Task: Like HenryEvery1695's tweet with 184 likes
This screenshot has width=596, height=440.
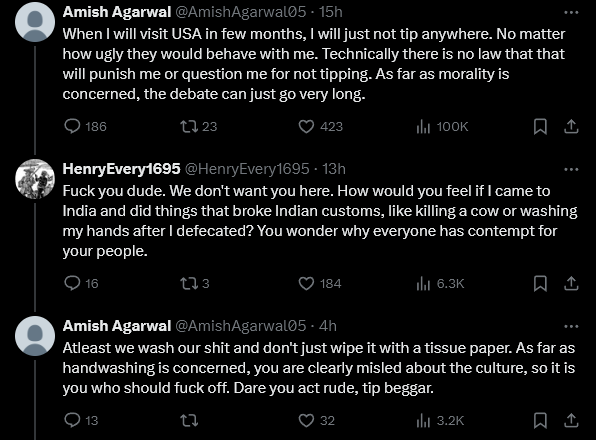Action: [x=306, y=283]
